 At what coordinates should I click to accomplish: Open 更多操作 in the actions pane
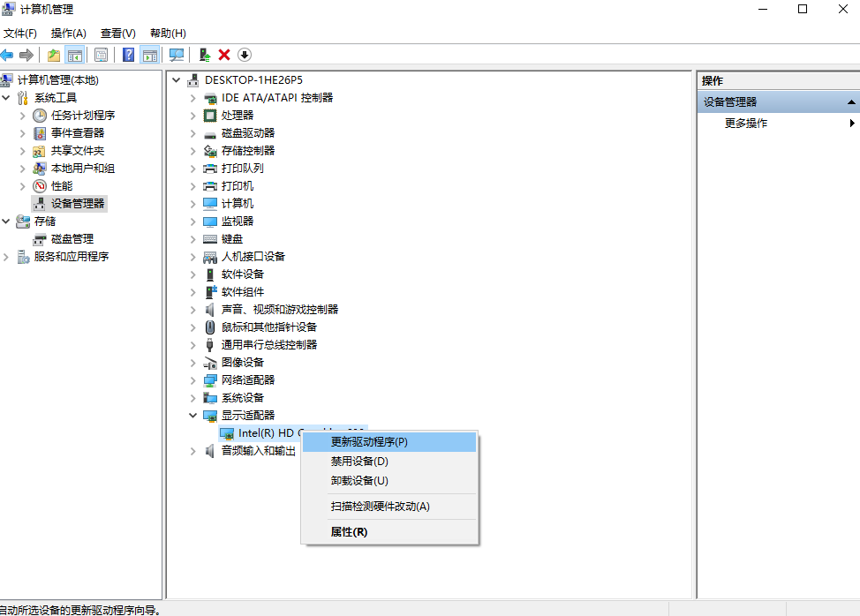point(746,124)
